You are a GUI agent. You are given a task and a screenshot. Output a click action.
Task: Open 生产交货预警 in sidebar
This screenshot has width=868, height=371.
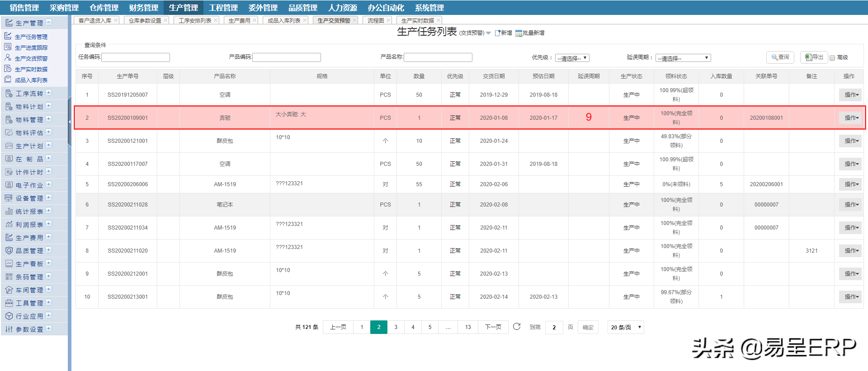31,58
